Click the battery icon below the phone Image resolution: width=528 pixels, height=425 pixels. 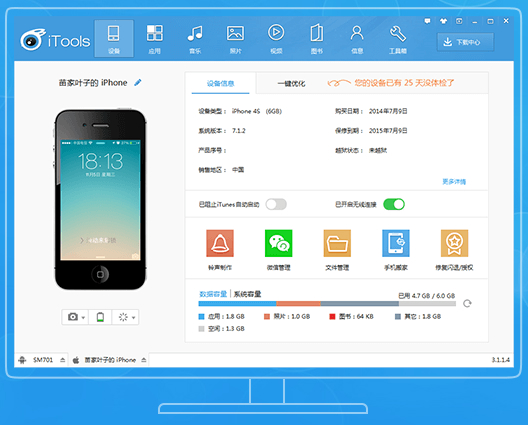100,317
